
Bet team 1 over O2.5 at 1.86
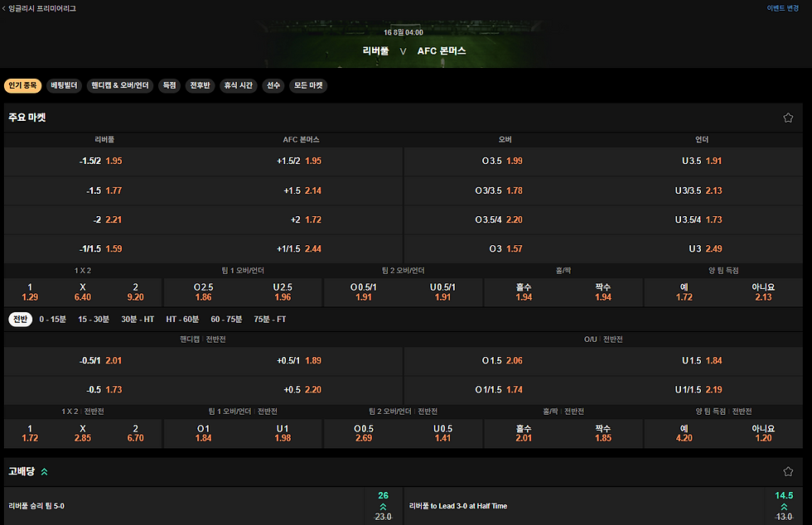(x=204, y=292)
